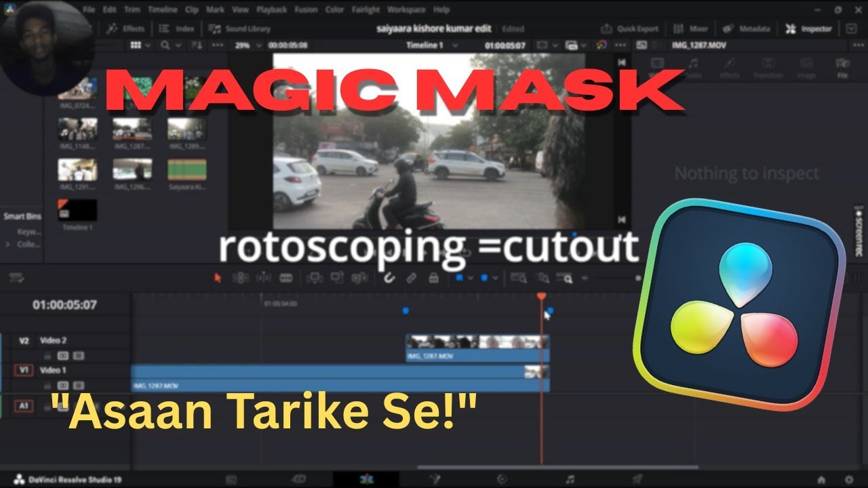
Task: Switch to the Cut page icon
Action: 299,479
